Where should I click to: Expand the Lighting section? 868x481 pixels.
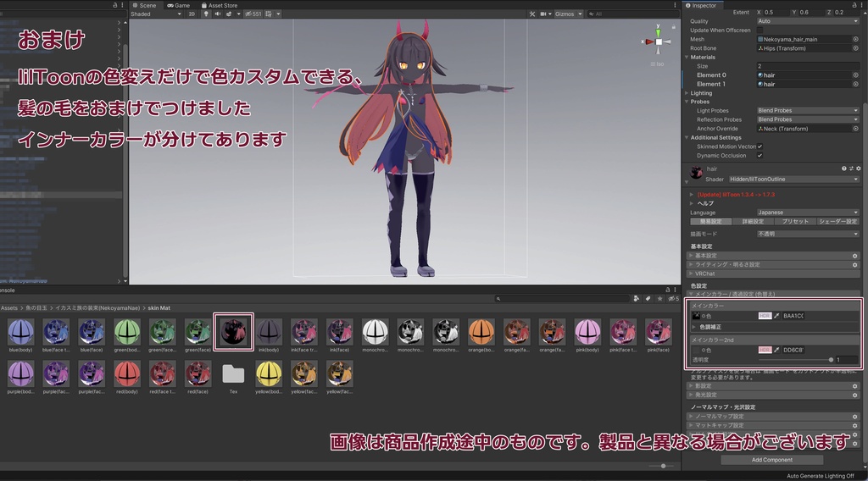(x=687, y=93)
